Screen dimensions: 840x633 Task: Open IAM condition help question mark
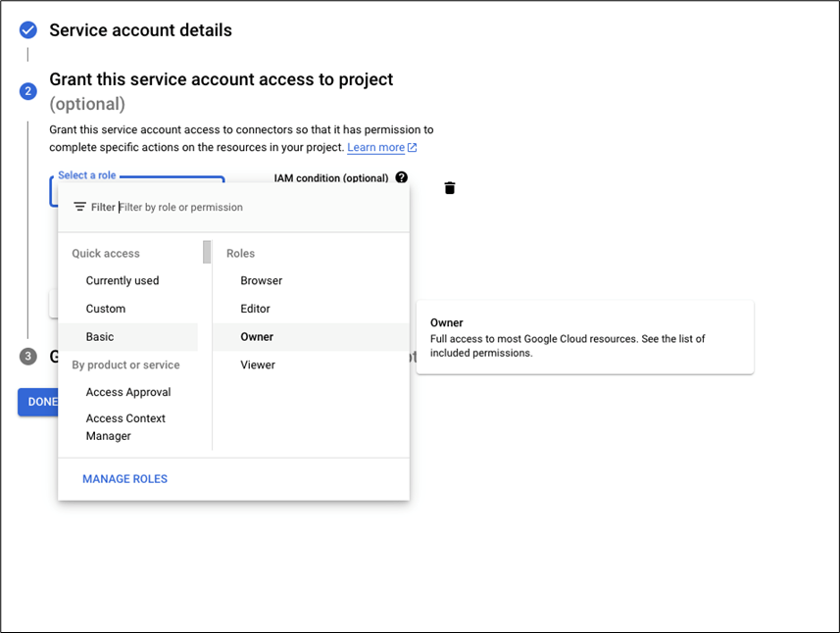(401, 177)
